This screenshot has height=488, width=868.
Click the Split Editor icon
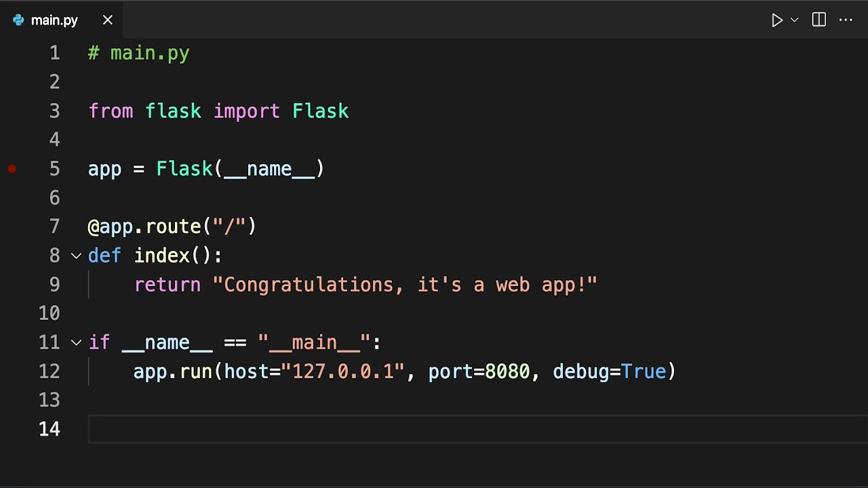point(819,20)
